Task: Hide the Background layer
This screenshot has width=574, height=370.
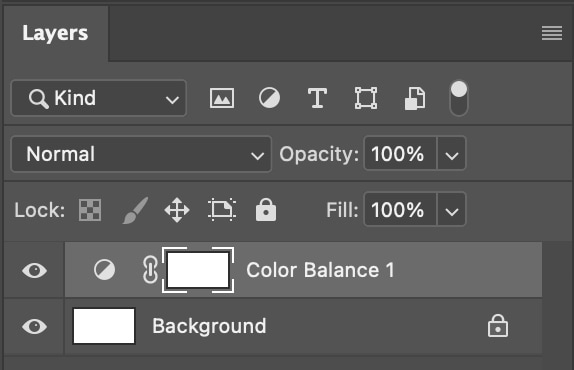Action: [x=34, y=326]
